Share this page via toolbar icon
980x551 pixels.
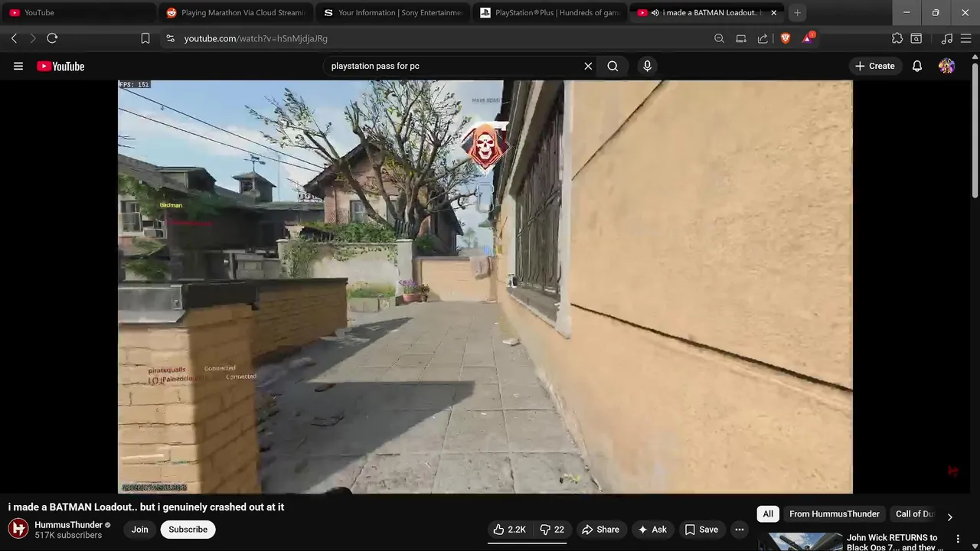coord(763,38)
